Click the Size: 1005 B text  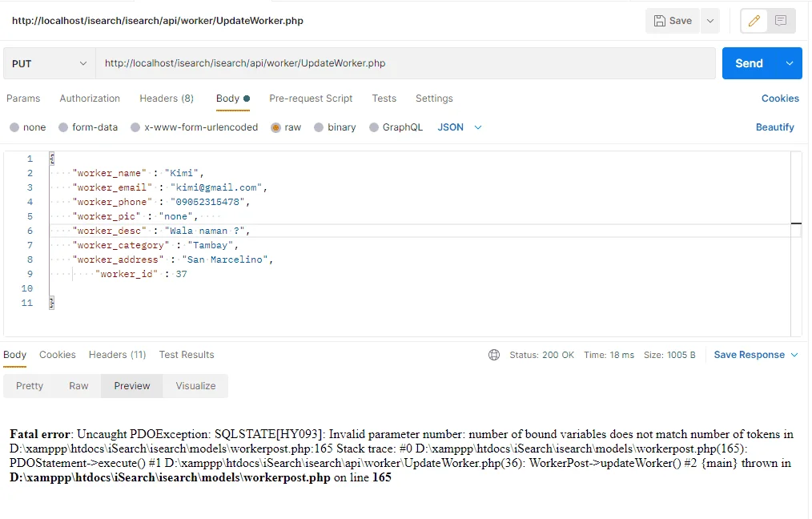coord(669,355)
